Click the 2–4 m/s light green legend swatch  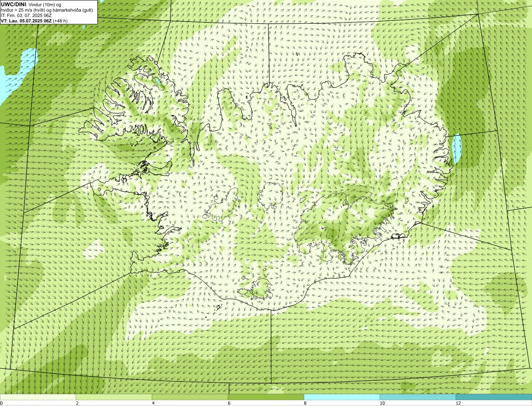(x=114, y=397)
